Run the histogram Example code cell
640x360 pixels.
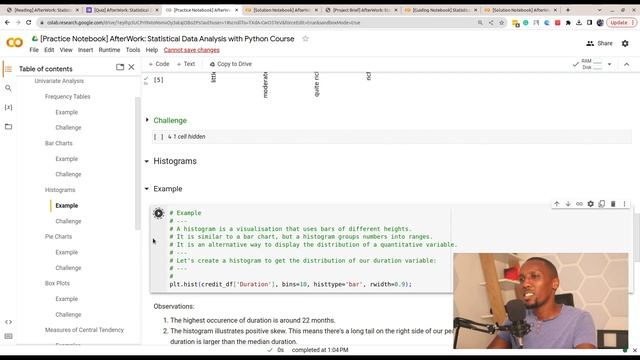coord(158,213)
